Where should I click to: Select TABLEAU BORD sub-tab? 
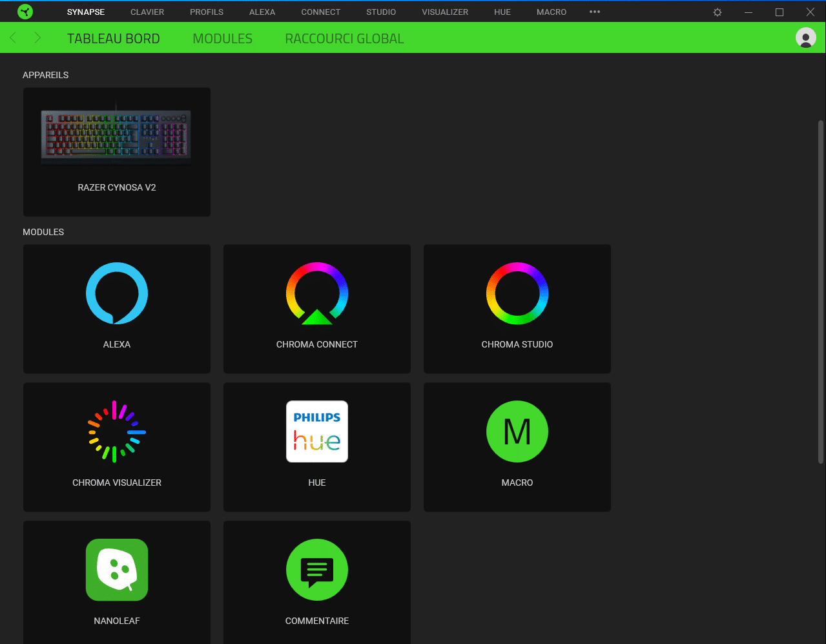click(x=114, y=39)
